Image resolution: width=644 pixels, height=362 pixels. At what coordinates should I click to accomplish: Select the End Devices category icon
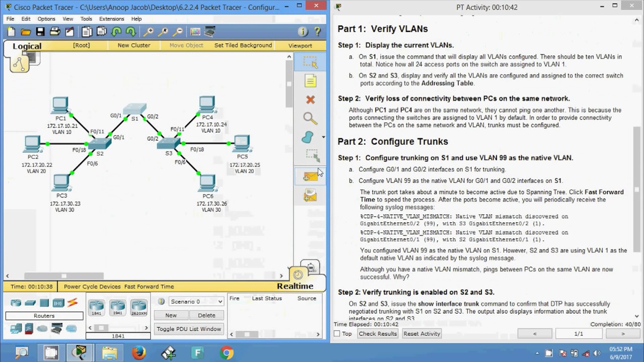point(16,329)
